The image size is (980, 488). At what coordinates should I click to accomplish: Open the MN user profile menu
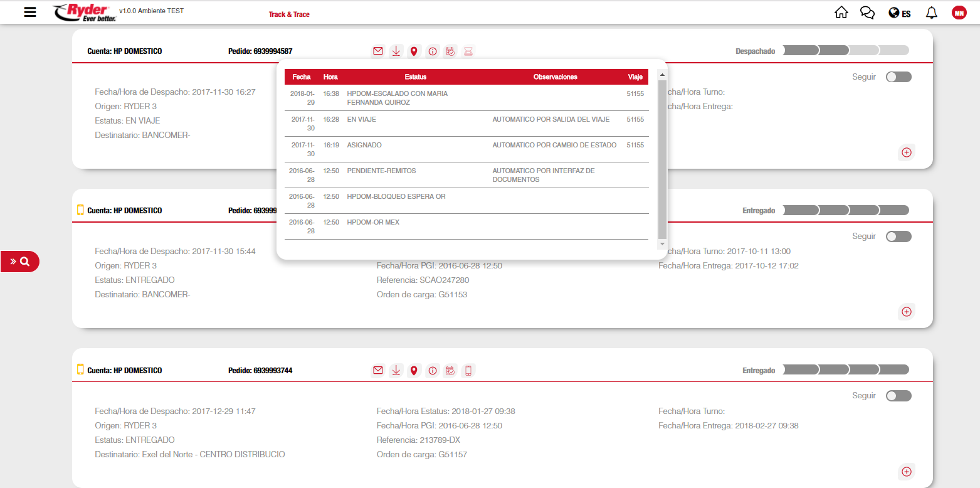(959, 13)
